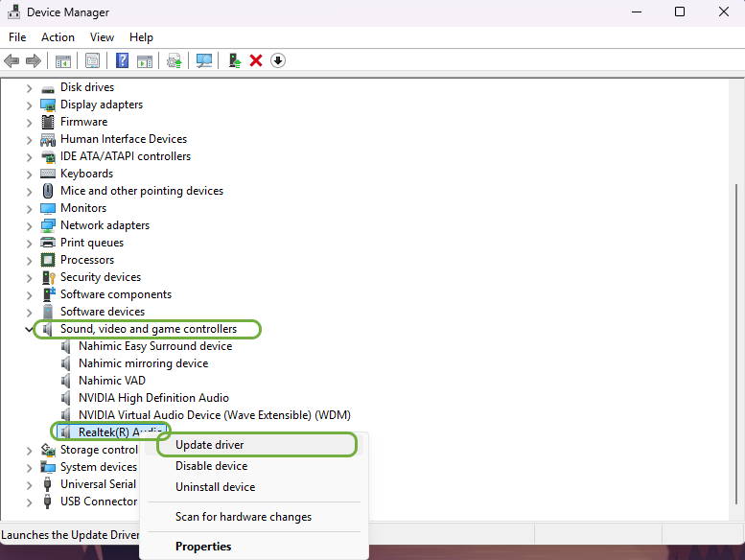Expand the Network adapters node

(29, 225)
